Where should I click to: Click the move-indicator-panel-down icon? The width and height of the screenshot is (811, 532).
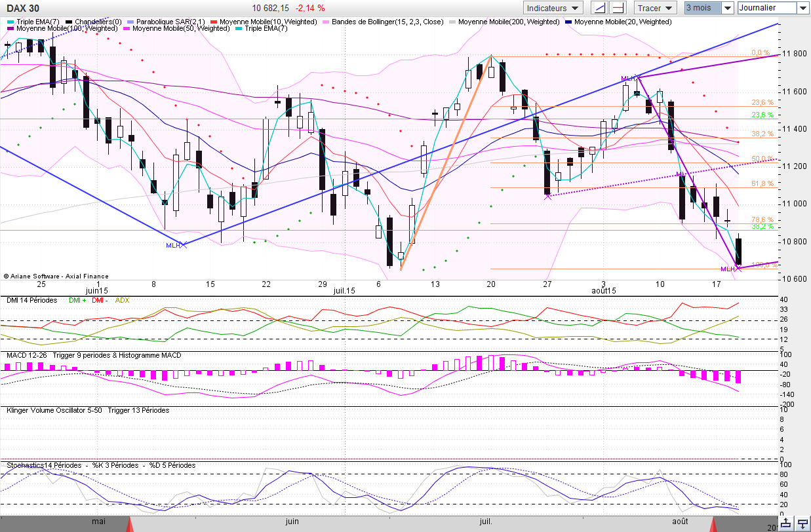[x=802, y=523]
